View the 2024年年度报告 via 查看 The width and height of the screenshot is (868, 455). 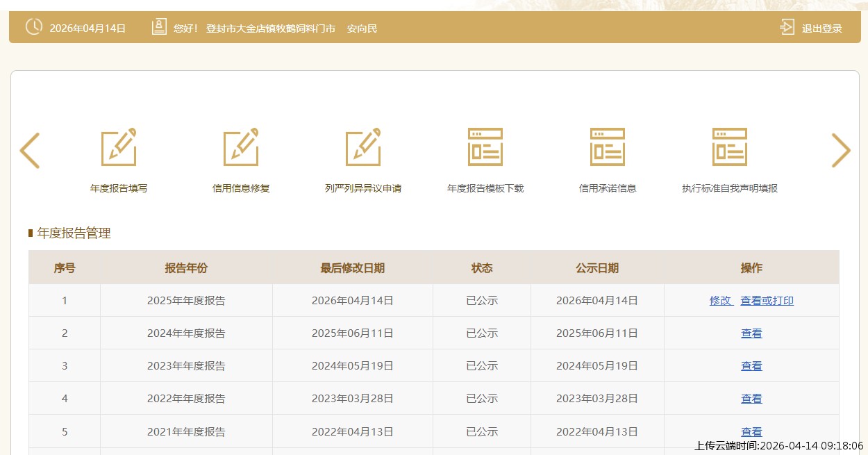tap(751, 333)
